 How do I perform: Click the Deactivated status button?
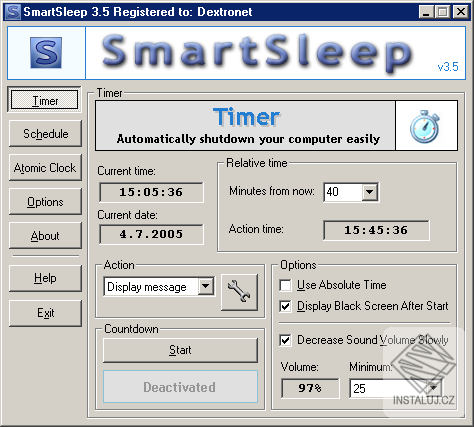coord(180,387)
